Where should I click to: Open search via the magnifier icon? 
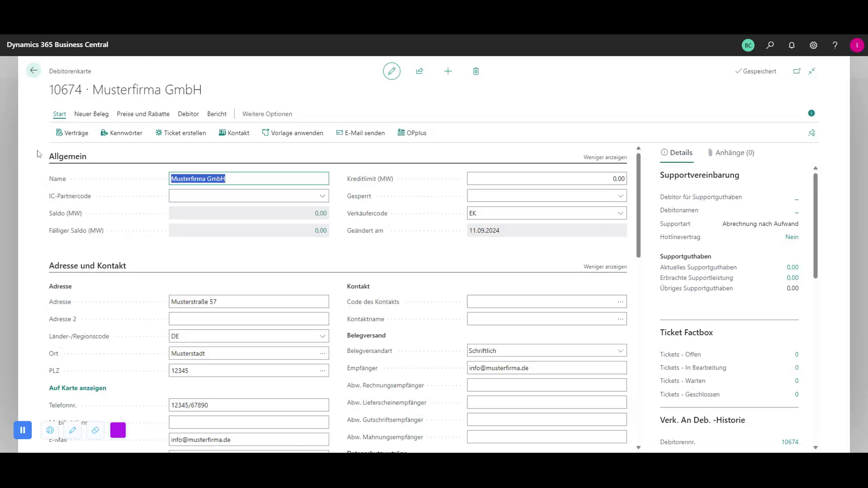coord(770,45)
